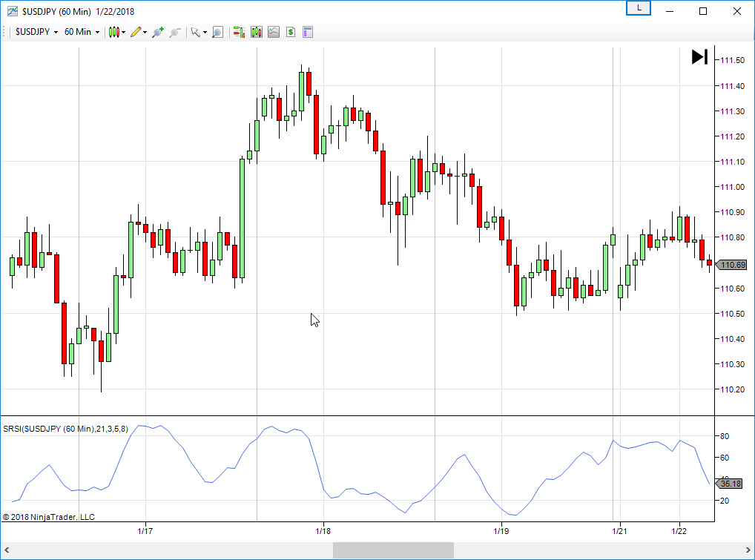Viewport: 755px width, 560px height.
Task: Minimize the chart window
Action: tap(669, 11)
